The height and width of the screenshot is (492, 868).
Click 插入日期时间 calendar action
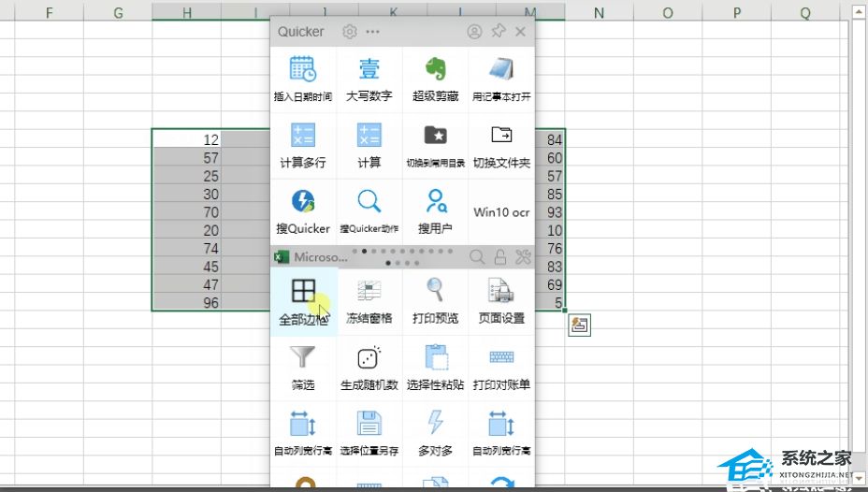pyautogui.click(x=303, y=79)
